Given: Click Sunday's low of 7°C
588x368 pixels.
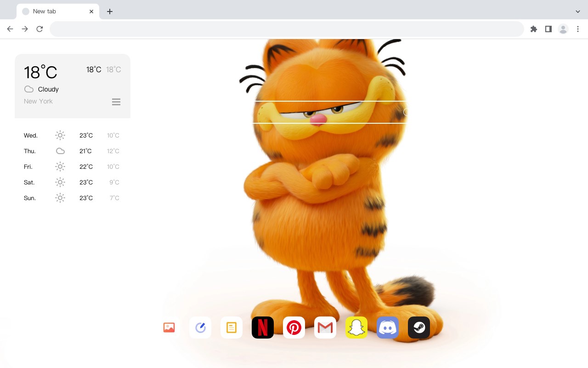Looking at the screenshot, I should (114, 198).
